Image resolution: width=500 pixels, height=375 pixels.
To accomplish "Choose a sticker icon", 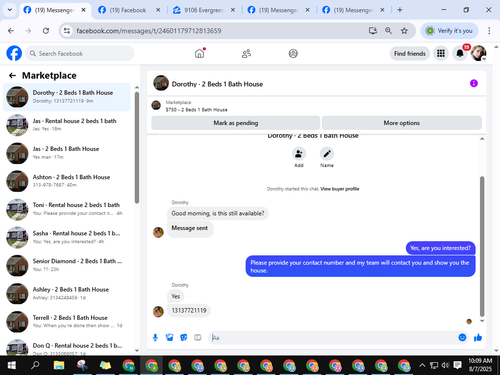I will [x=184, y=338].
